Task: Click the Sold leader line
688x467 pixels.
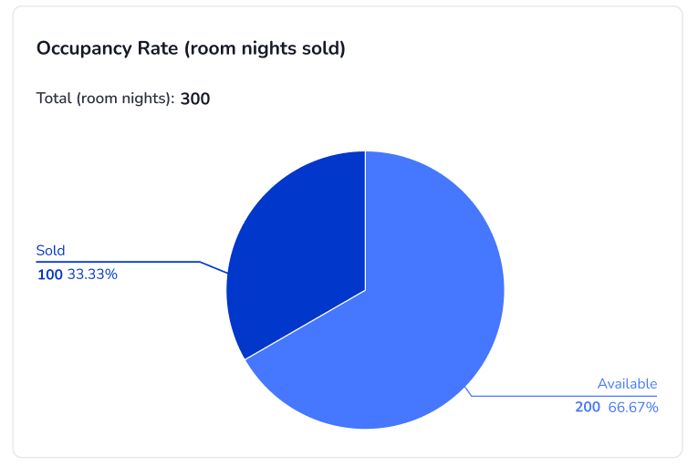Action: pyautogui.click(x=214, y=267)
